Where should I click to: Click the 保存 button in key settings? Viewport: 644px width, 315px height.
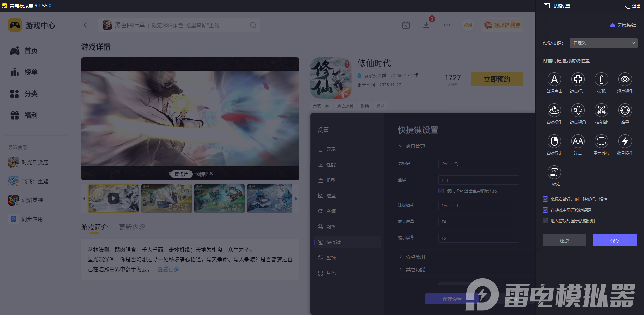pyautogui.click(x=614, y=240)
